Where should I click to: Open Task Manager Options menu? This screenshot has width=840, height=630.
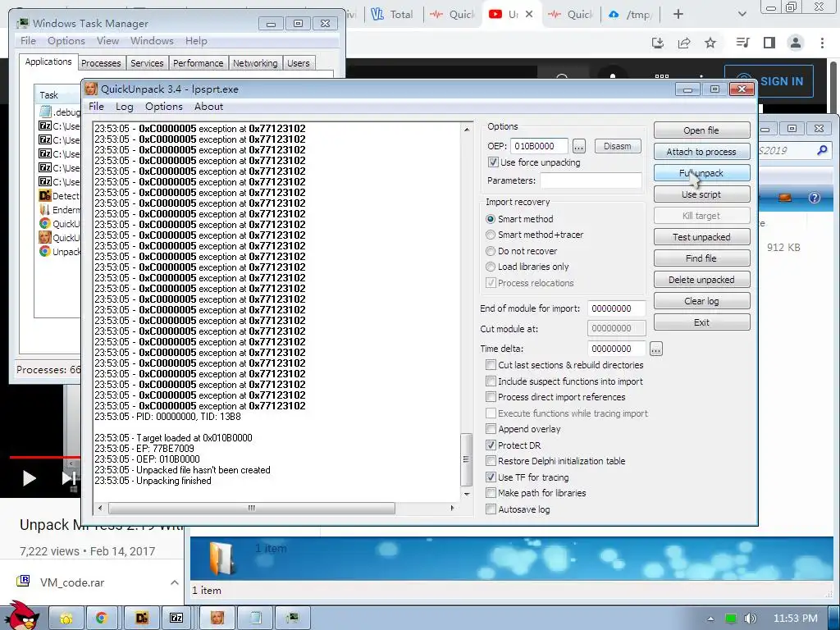(x=66, y=41)
